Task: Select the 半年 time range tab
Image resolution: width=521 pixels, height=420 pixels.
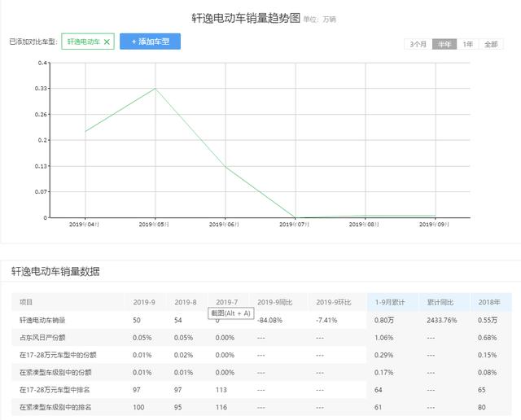Action: pyautogui.click(x=444, y=44)
